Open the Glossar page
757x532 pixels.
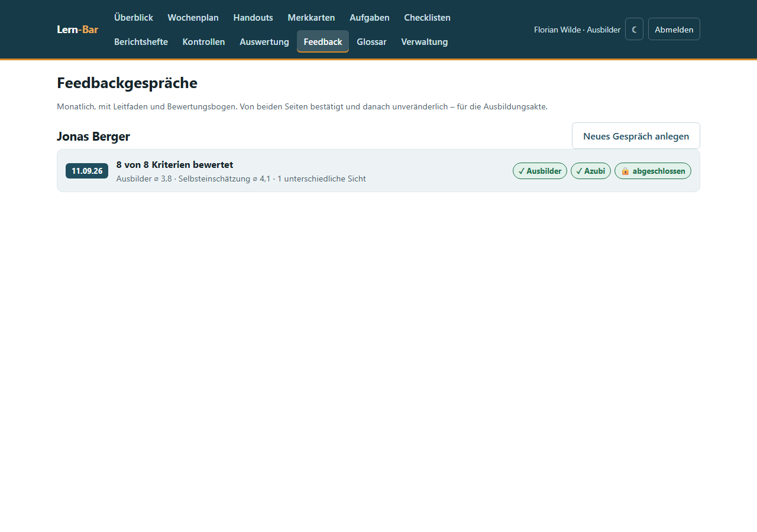pyautogui.click(x=371, y=42)
